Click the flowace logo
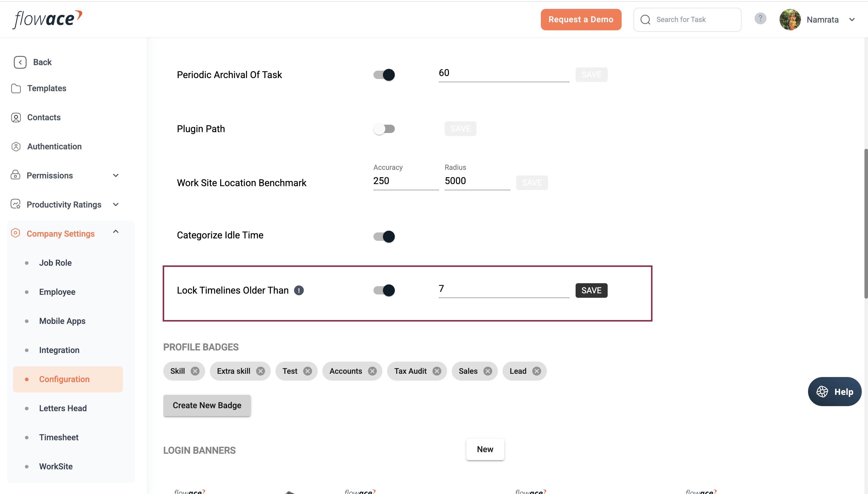The width and height of the screenshot is (868, 494). pos(47,19)
